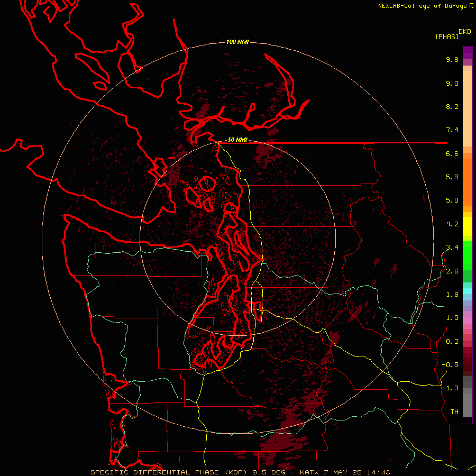Select the 0.2 legend value

(452, 342)
